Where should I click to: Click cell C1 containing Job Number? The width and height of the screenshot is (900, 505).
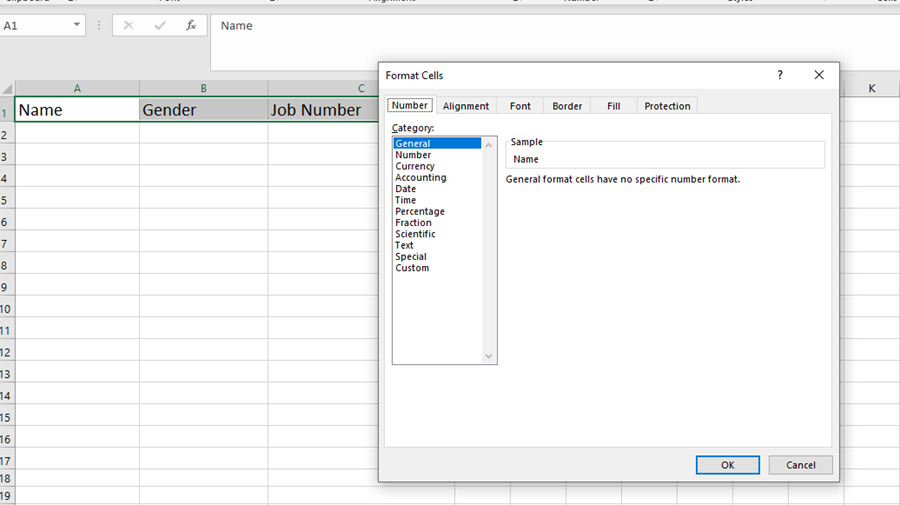pos(323,110)
